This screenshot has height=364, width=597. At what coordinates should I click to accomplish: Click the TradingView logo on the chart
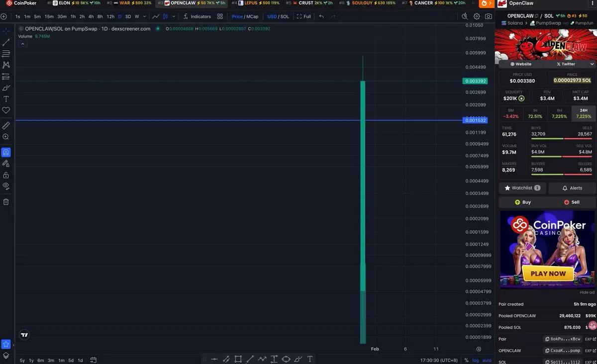[x=23, y=335]
